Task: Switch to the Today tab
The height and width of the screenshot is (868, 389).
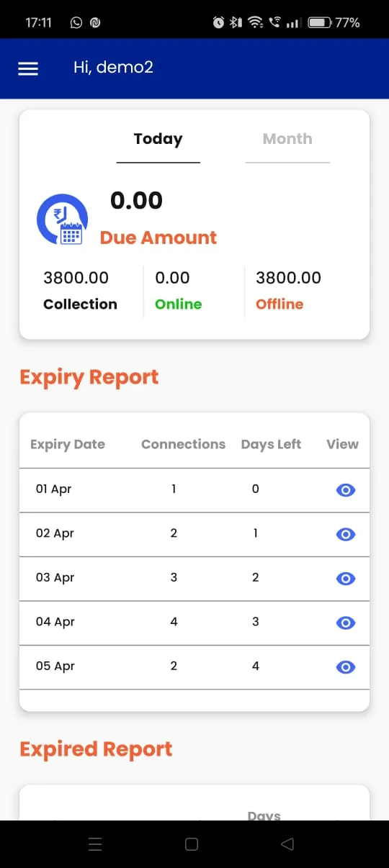Action: tap(158, 140)
